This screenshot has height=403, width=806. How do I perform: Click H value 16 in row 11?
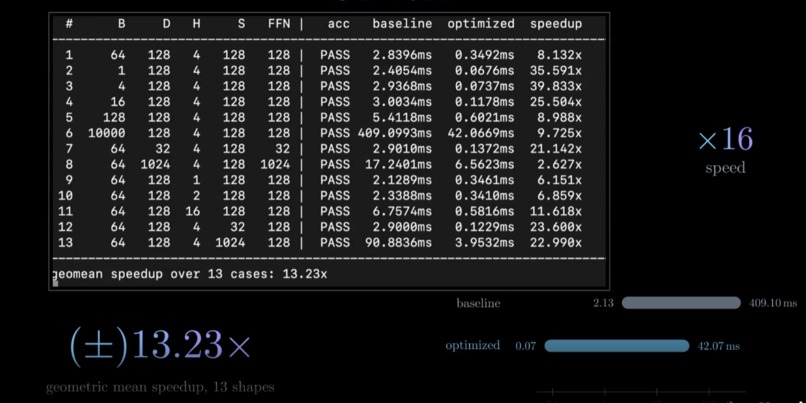click(193, 211)
